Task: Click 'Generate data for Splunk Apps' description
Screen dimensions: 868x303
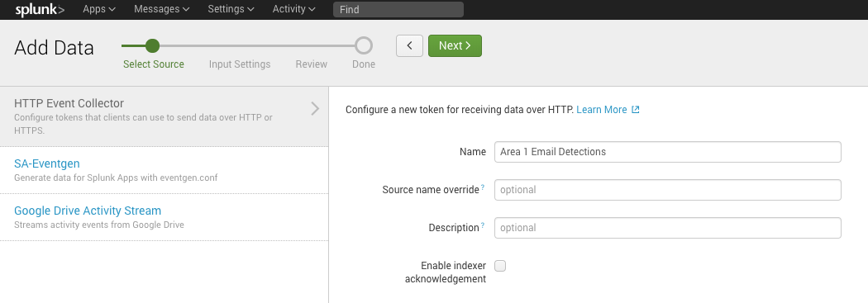Action: tap(116, 178)
